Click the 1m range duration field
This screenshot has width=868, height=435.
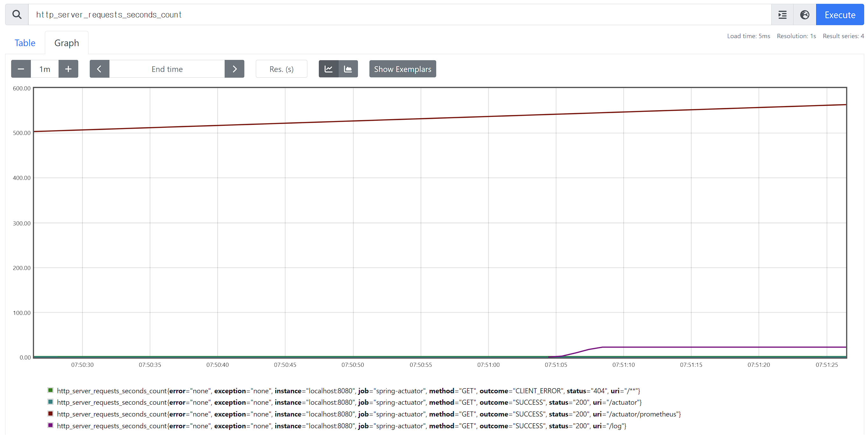(45, 69)
